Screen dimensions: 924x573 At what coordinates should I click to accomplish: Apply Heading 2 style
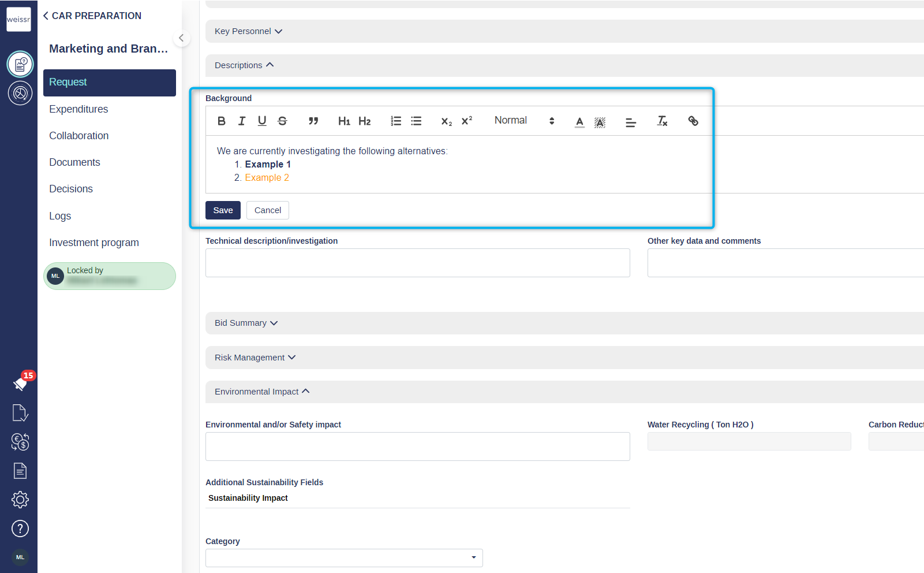point(365,121)
